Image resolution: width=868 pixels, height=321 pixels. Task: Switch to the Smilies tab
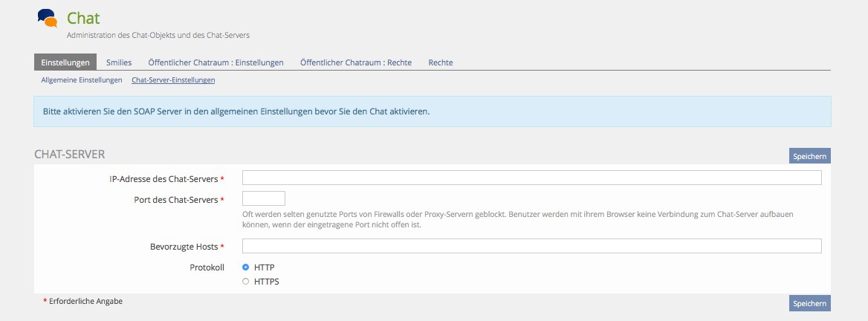119,62
